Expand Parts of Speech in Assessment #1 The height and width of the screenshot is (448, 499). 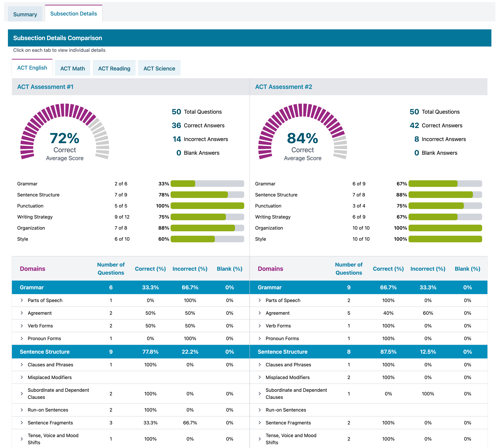(x=22, y=300)
